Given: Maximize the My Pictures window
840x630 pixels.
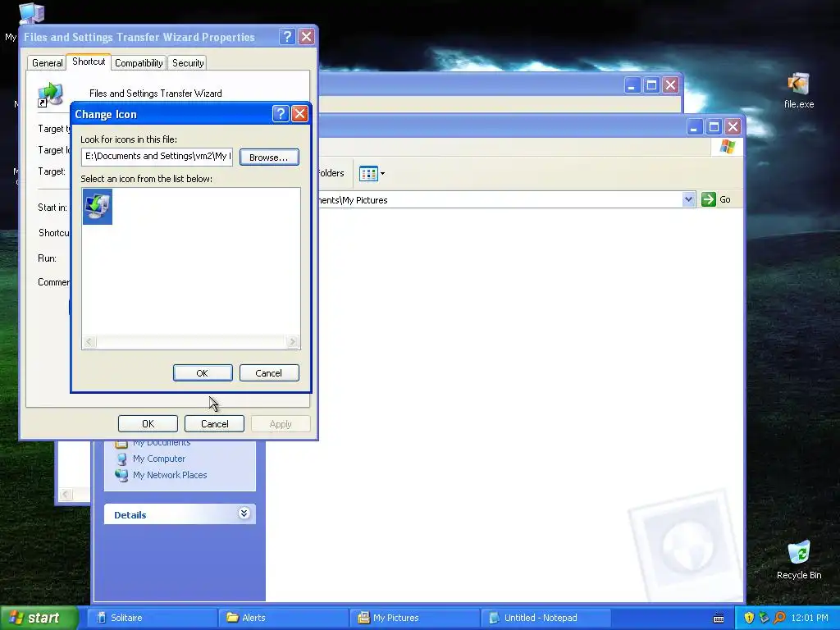Looking at the screenshot, I should (714, 127).
